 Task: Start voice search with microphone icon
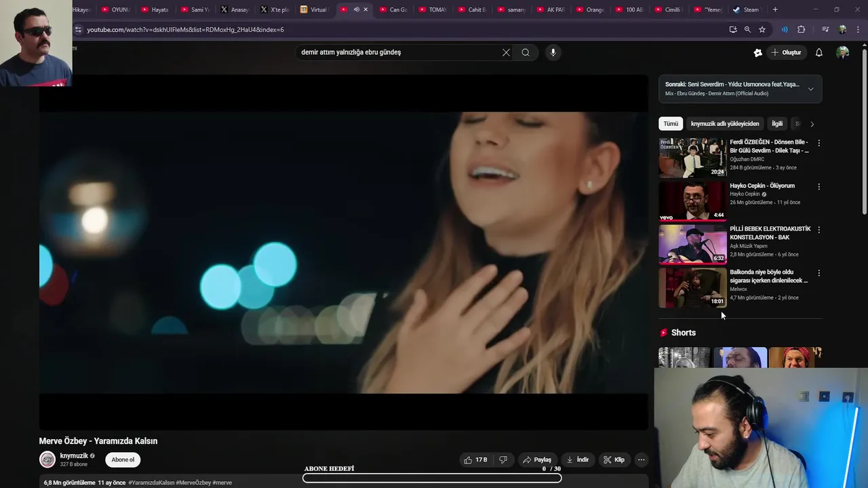[x=553, y=52]
